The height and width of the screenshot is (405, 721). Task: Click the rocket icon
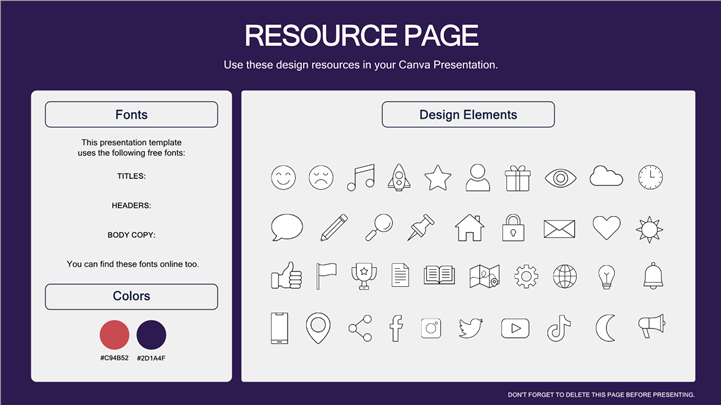pyautogui.click(x=397, y=177)
